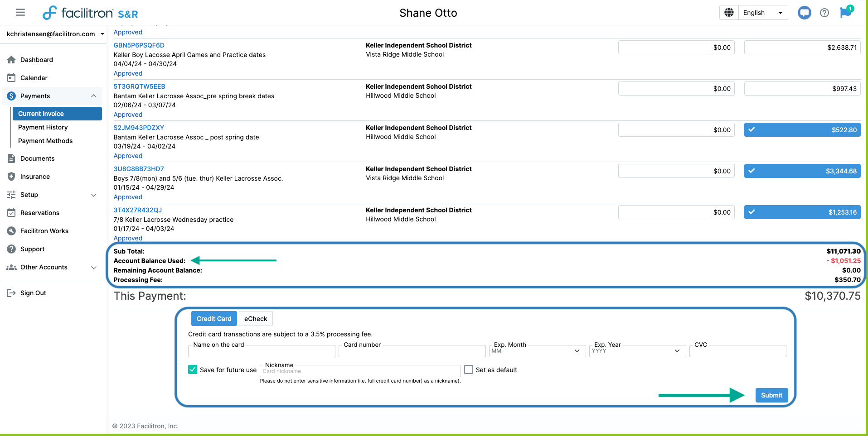This screenshot has width=868, height=436.
Task: Submit the payment
Action: coord(771,395)
